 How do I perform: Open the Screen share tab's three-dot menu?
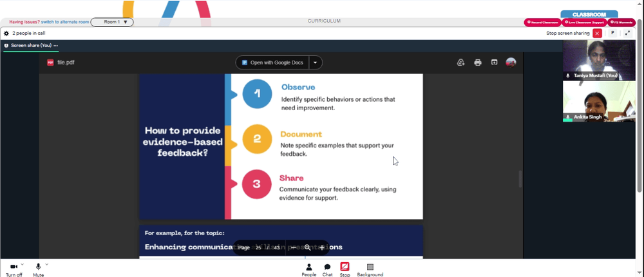click(x=56, y=46)
